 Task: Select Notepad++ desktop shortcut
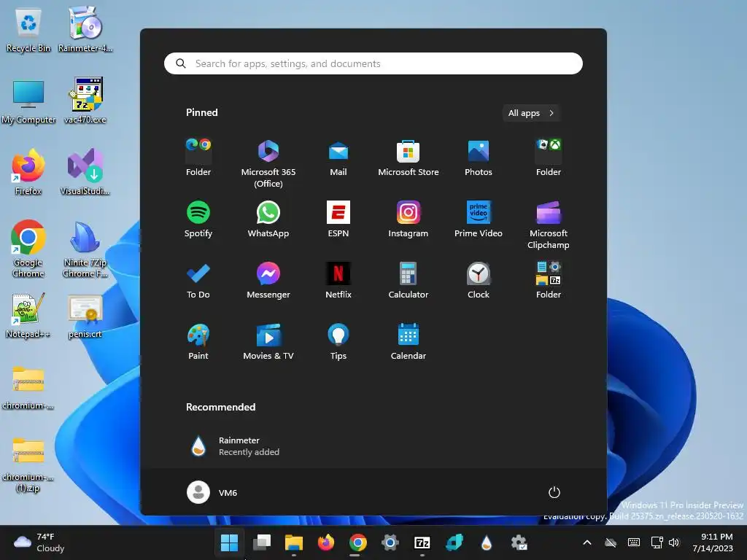[28, 316]
